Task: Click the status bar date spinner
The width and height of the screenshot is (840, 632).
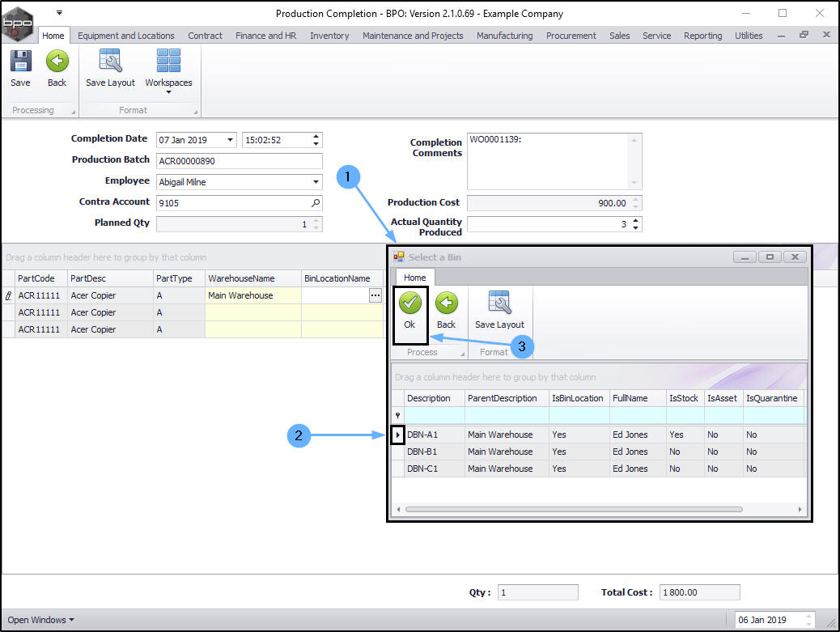Action: coord(808,620)
